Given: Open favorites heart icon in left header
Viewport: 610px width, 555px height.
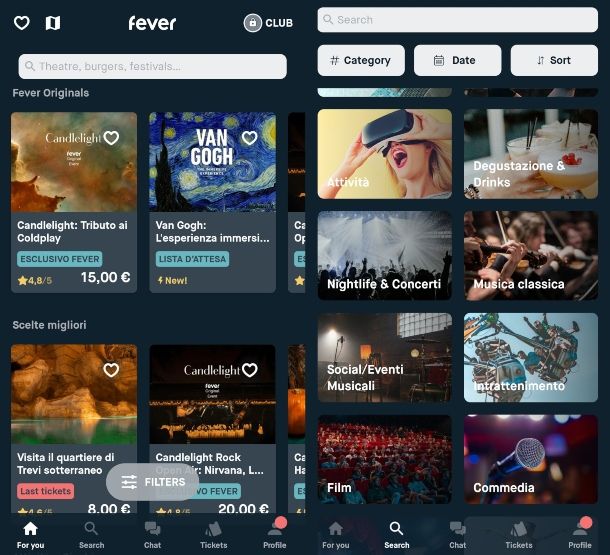Looking at the screenshot, I should (21, 23).
